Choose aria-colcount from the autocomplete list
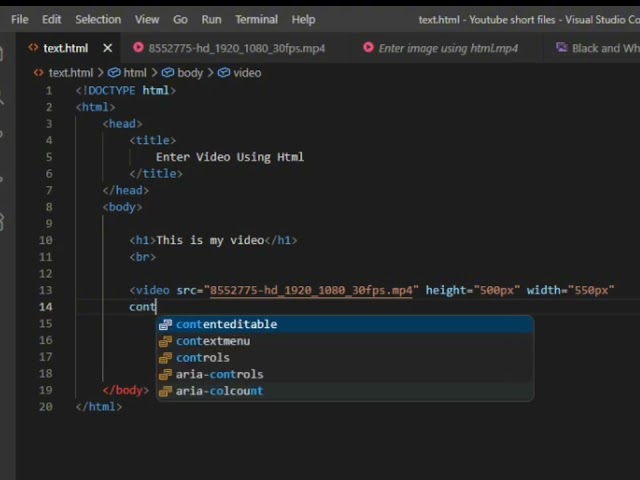The height and width of the screenshot is (480, 640). (345, 391)
